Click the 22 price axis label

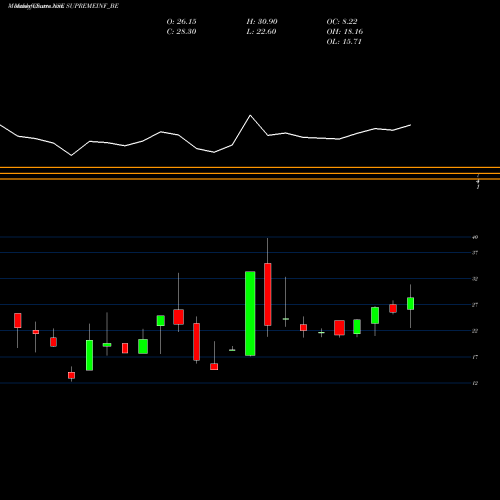click(x=475, y=331)
